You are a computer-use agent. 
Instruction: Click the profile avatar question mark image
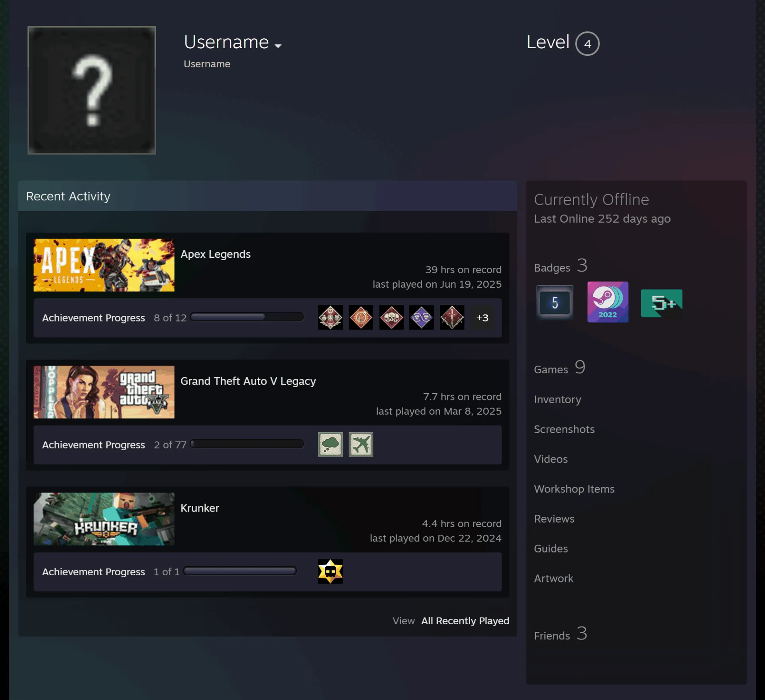click(x=92, y=90)
